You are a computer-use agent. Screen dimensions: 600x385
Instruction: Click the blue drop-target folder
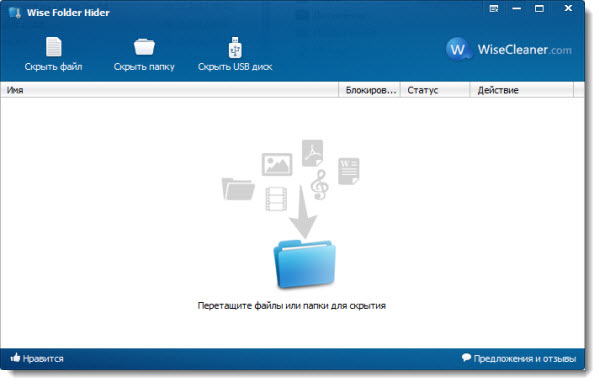coord(305,264)
